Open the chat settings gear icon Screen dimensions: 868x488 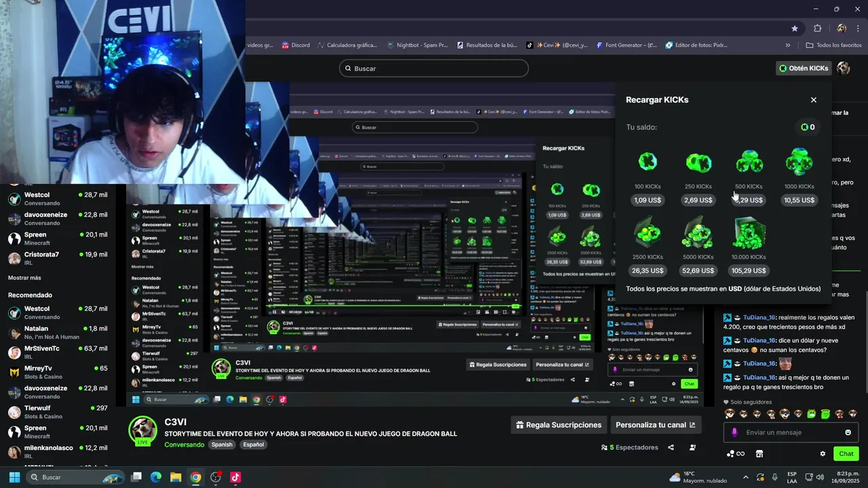(823, 454)
